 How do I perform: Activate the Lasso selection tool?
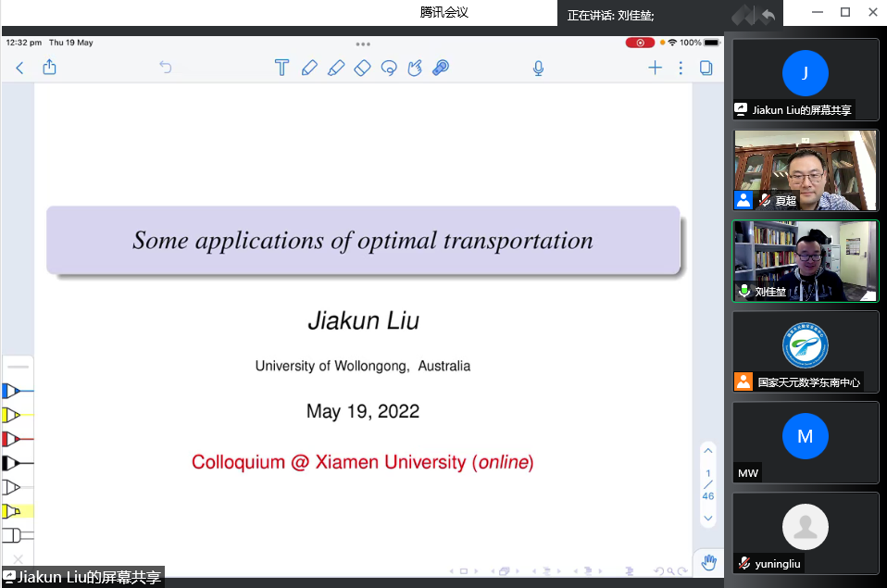coord(389,68)
